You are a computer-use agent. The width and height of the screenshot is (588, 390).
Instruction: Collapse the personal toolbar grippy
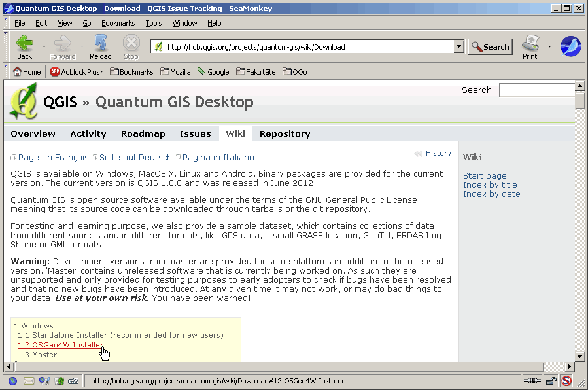click(x=6, y=71)
